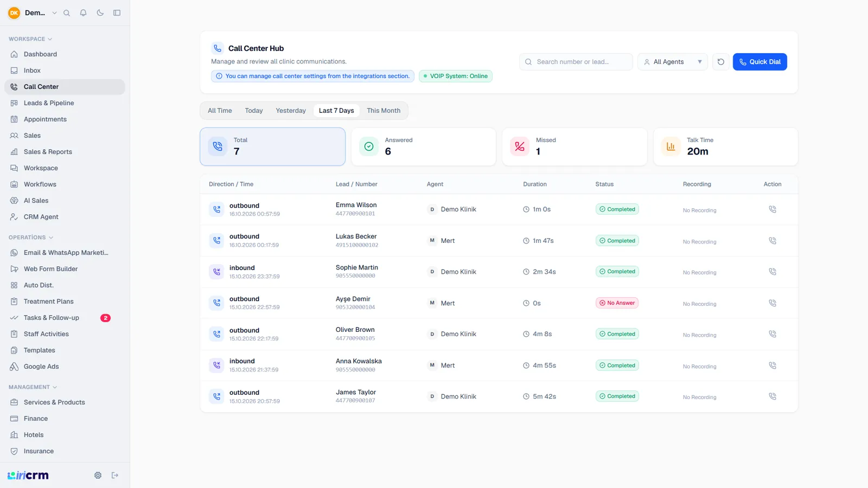The width and height of the screenshot is (868, 488).
Task: Open the All Agents dropdown
Action: 673,62
